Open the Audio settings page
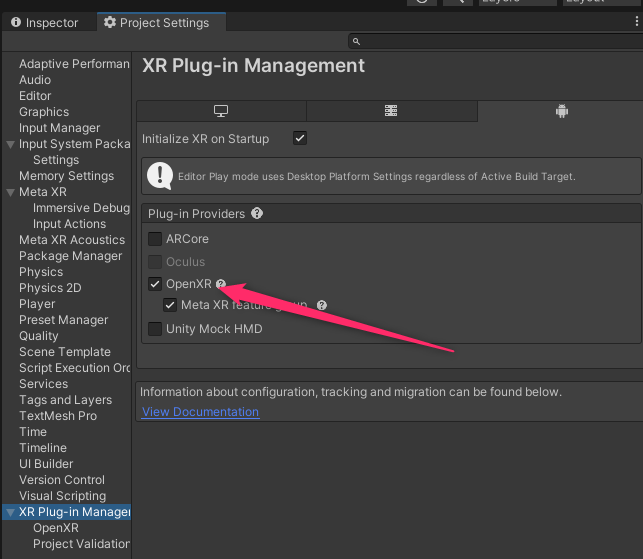The height and width of the screenshot is (559, 643). coord(35,80)
